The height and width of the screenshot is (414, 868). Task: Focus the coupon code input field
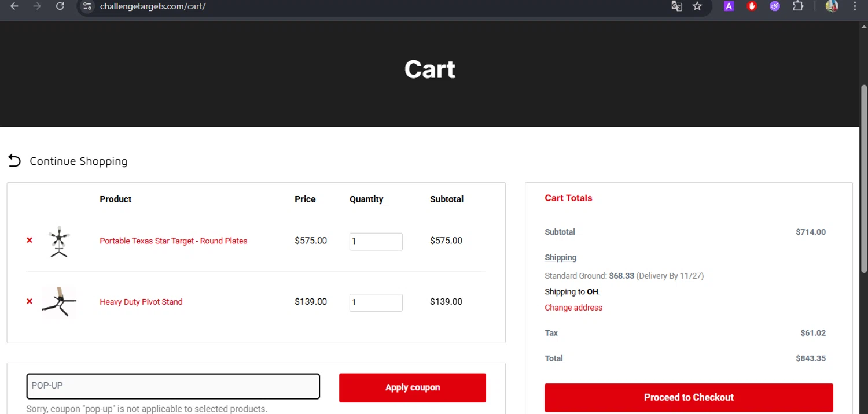[x=173, y=386]
